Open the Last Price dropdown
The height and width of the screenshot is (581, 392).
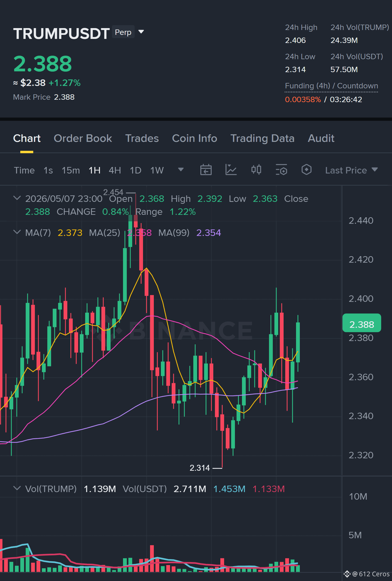pos(351,170)
